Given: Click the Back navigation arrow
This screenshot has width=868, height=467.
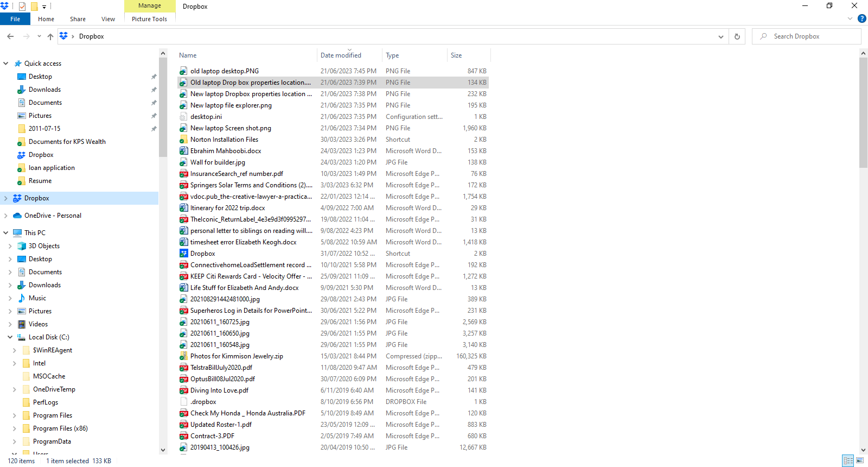Looking at the screenshot, I should (10, 36).
